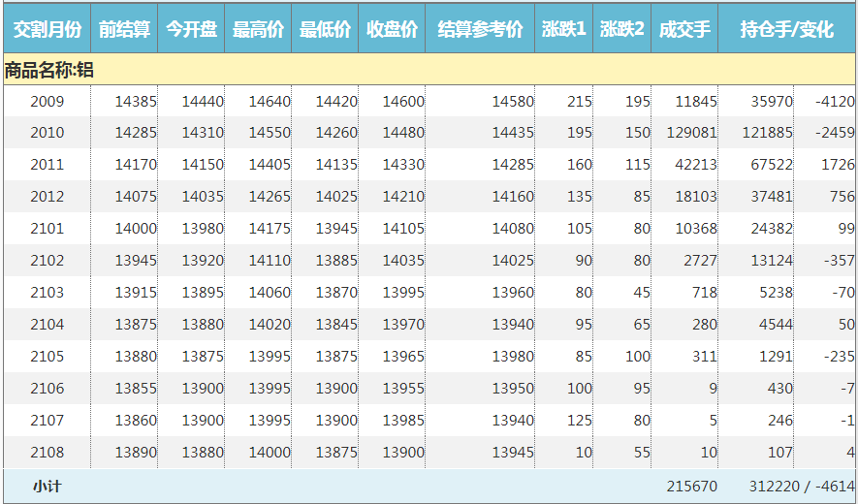858x504 pixels.
Task: Select the 持仓手/变化 column header
Action: coord(786,30)
